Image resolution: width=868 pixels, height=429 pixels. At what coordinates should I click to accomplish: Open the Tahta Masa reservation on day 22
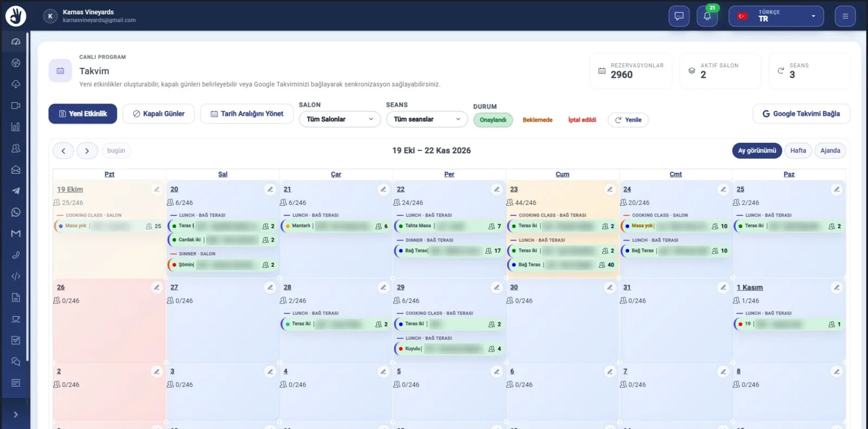point(450,226)
